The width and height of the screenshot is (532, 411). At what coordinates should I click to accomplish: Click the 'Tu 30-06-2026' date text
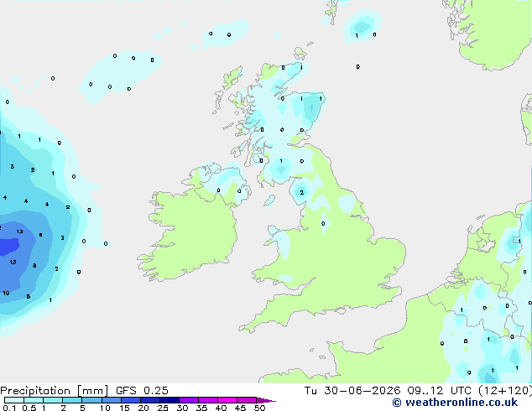[x=352, y=391]
